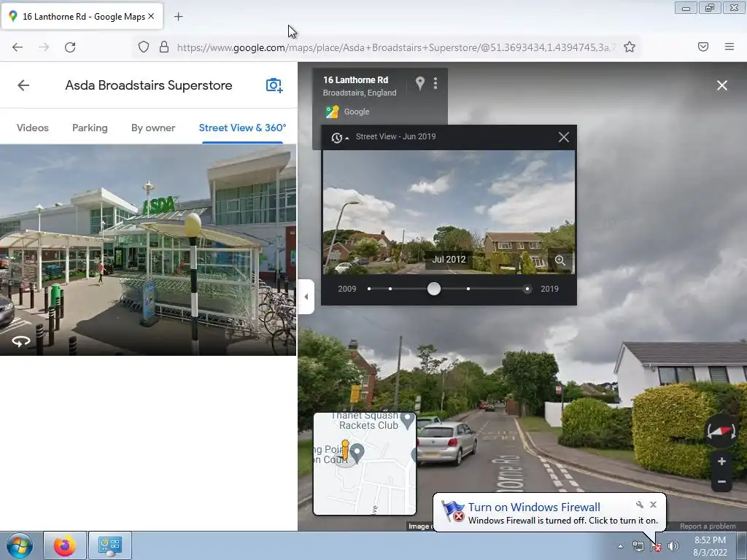747x560 pixels.
Task: Click the Action Center flag tray icon
Action: pos(656,546)
